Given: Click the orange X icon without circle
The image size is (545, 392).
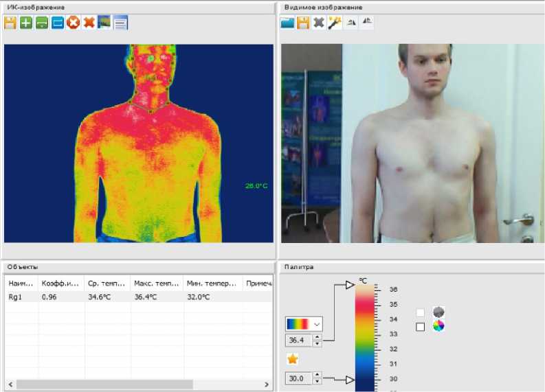Looking at the screenshot, I should [x=89, y=23].
